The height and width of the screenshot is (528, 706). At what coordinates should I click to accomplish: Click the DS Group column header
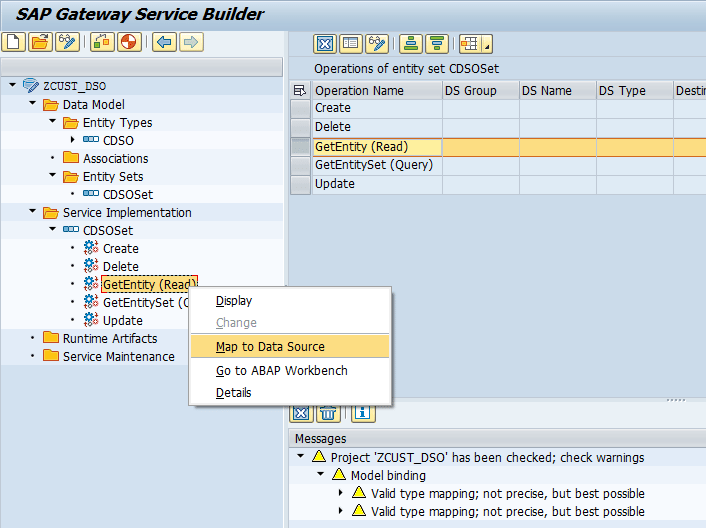(480, 90)
